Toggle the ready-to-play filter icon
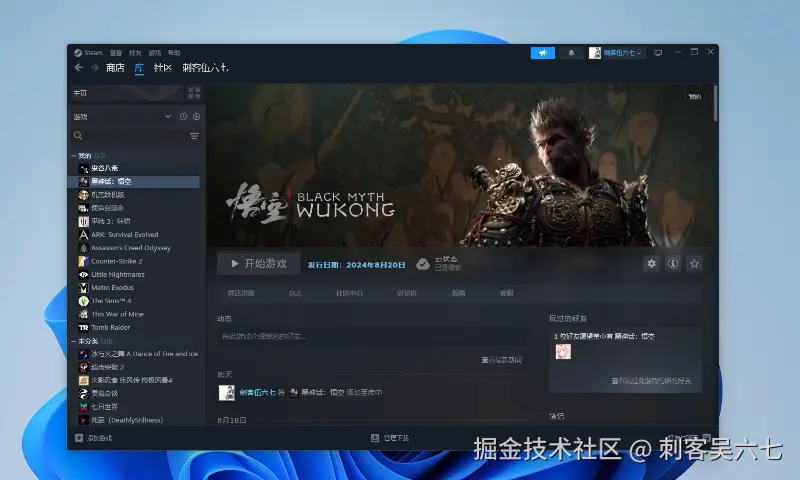Image resolution: width=800 pixels, height=480 pixels. pyautogui.click(x=195, y=117)
